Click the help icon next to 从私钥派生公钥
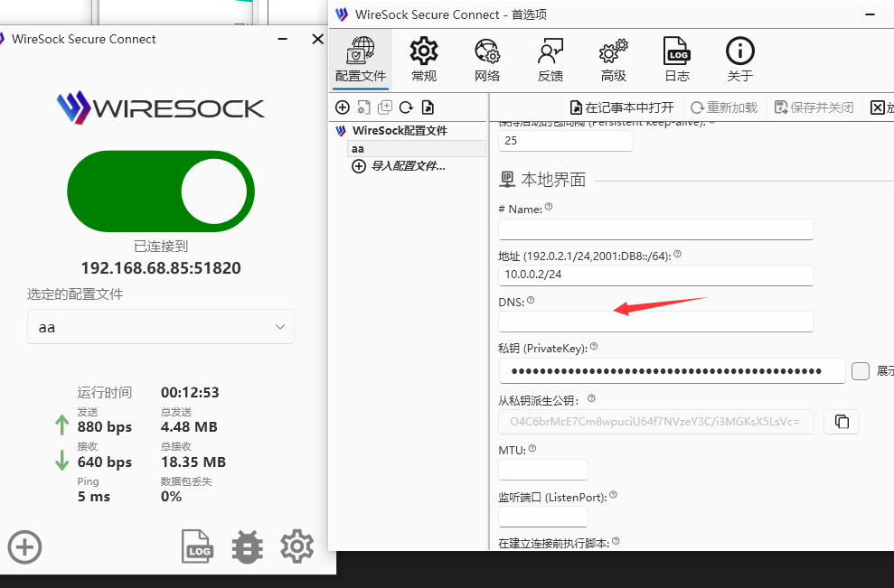Image resolution: width=894 pixels, height=588 pixels. [x=591, y=398]
